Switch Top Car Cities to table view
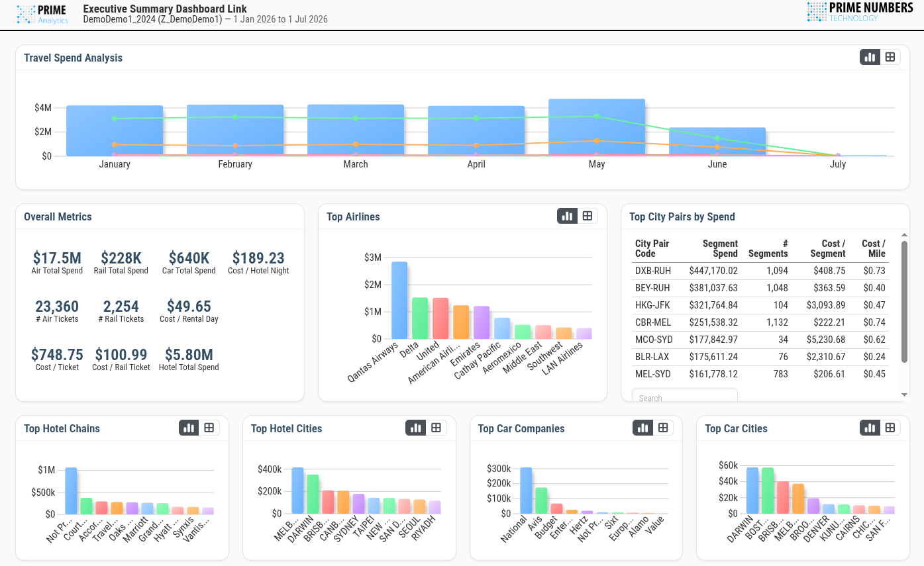924x566 pixels. click(x=890, y=428)
